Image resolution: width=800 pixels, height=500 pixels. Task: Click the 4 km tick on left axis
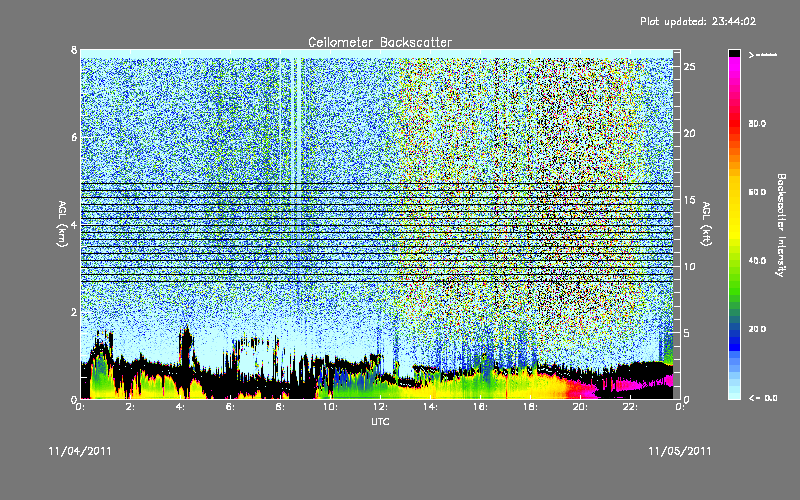[x=74, y=224]
